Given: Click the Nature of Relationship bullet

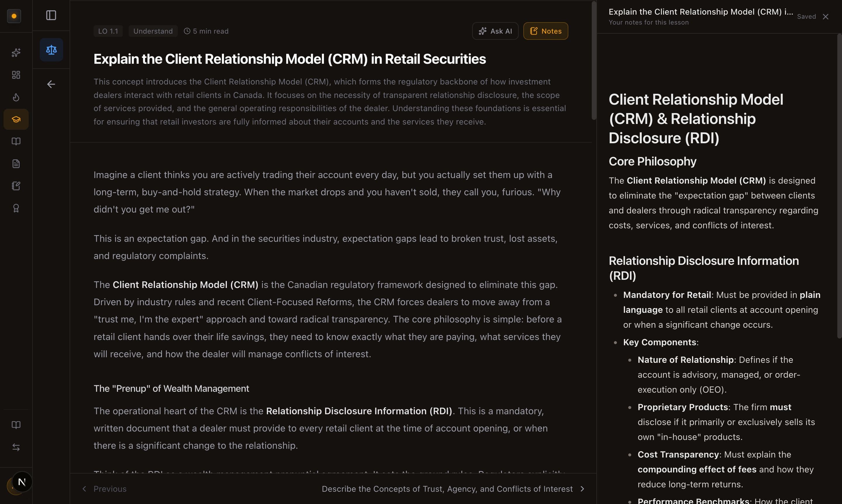Looking at the screenshot, I should pos(719,374).
